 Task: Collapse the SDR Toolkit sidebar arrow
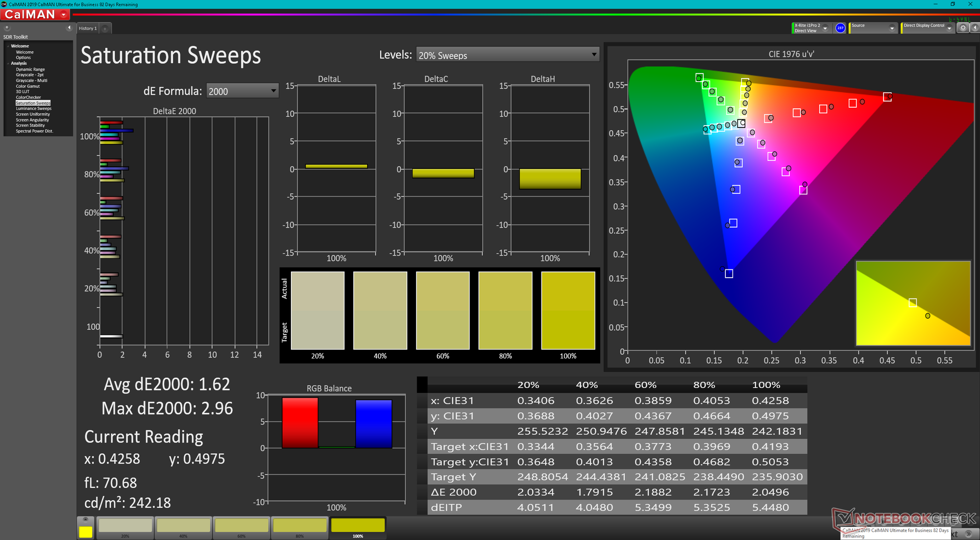tap(69, 28)
